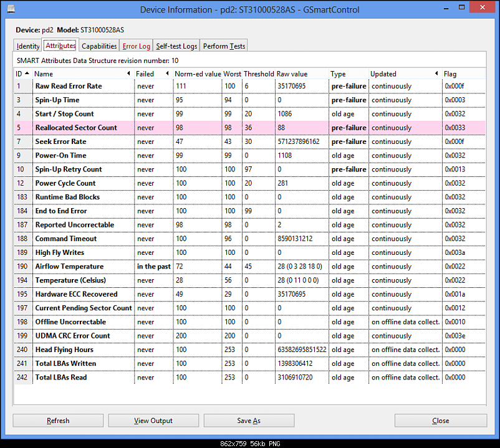Click the GSmartControl window icon in title bar
500x448 pixels.
[x=11, y=9]
